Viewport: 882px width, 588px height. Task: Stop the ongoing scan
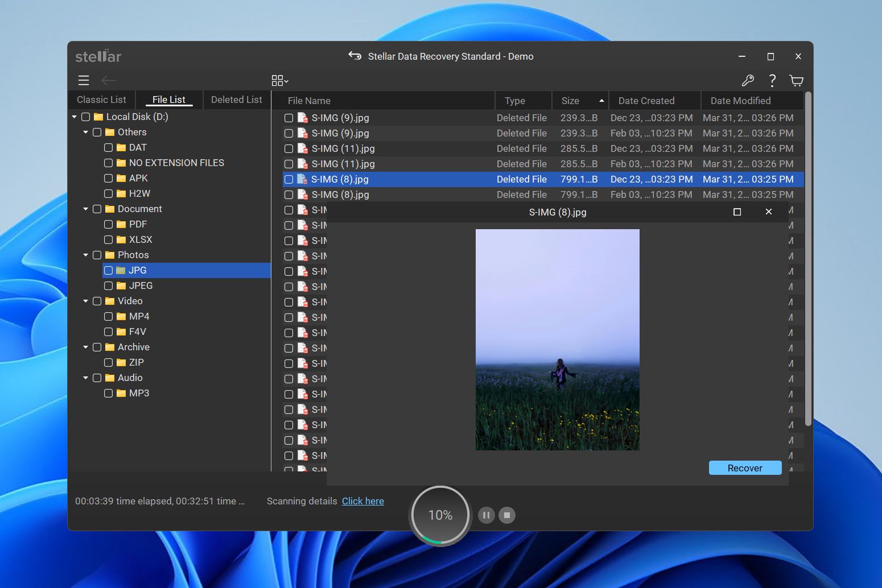507,515
